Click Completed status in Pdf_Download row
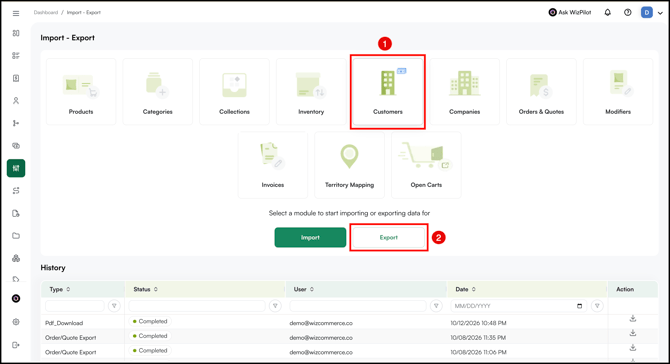 point(150,321)
